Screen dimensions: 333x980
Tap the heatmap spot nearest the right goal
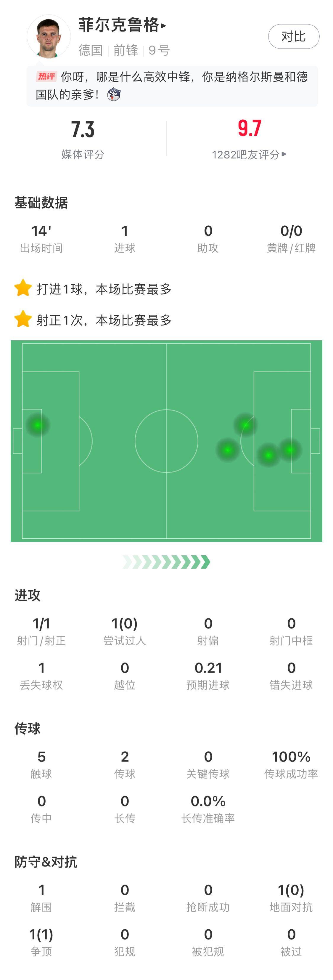(x=290, y=450)
